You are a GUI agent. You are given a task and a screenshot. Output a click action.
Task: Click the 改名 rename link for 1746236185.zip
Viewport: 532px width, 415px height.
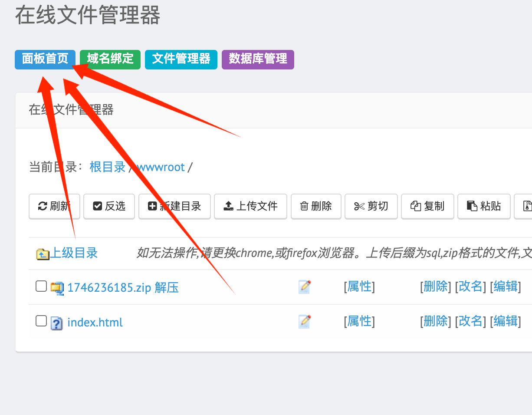470,287
